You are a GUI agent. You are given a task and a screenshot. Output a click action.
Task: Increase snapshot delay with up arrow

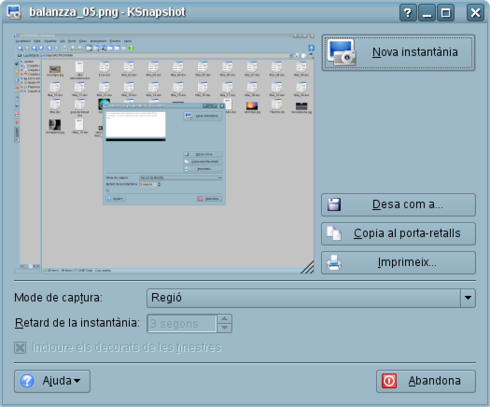click(x=225, y=319)
